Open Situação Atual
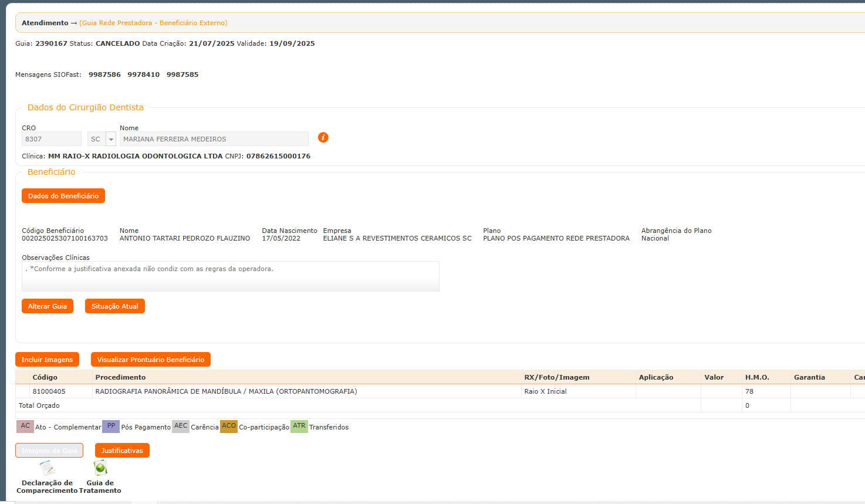 click(x=115, y=306)
